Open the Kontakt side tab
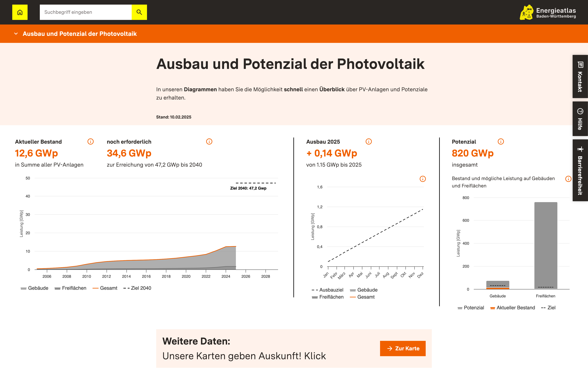Viewport: 588px width, 392px height. tap(580, 77)
